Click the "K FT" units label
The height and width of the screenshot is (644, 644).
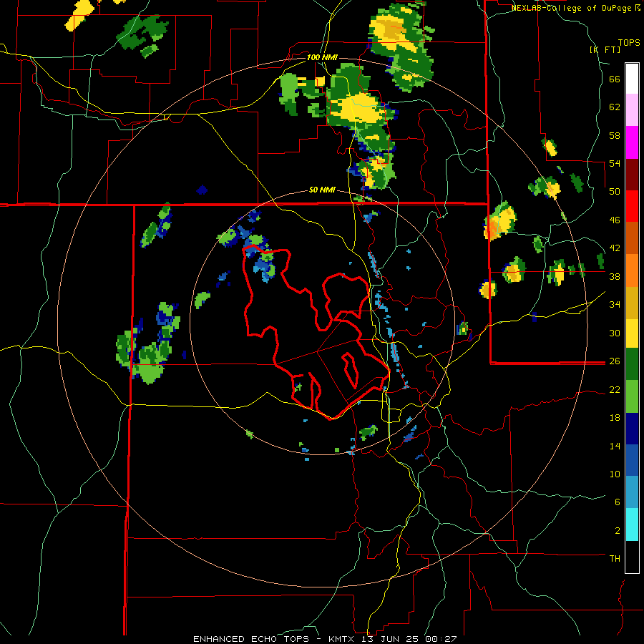(x=605, y=49)
